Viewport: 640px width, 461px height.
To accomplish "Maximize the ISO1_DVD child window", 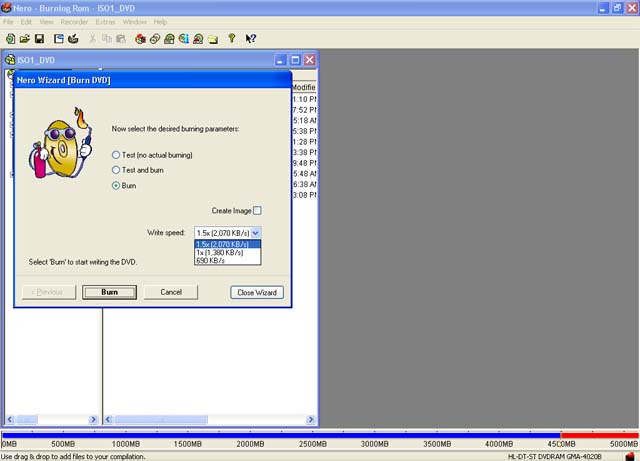I will click(295, 60).
